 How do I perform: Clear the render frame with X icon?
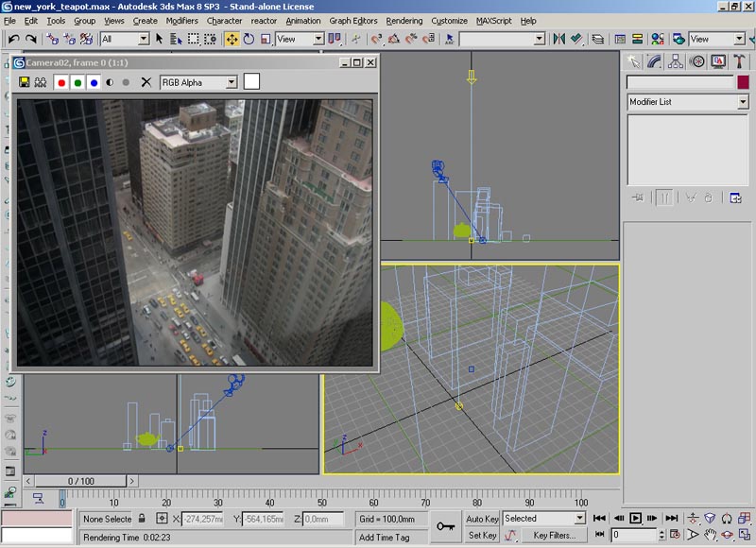click(146, 82)
